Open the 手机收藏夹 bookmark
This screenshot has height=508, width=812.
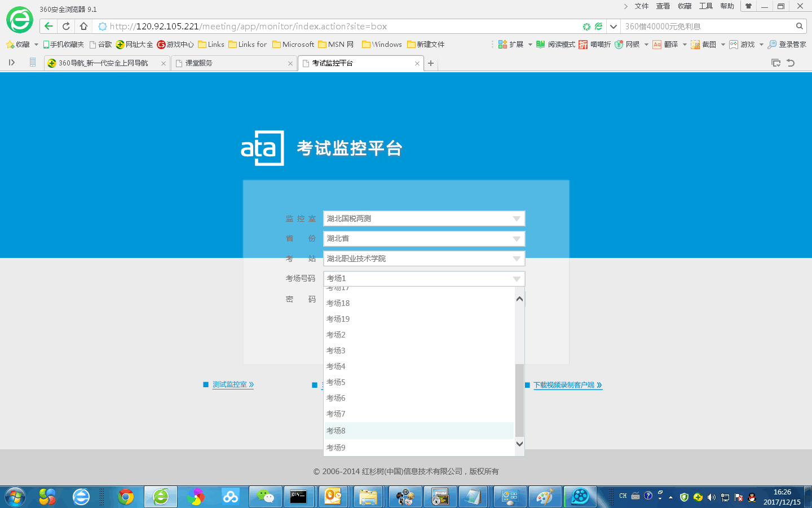point(63,44)
